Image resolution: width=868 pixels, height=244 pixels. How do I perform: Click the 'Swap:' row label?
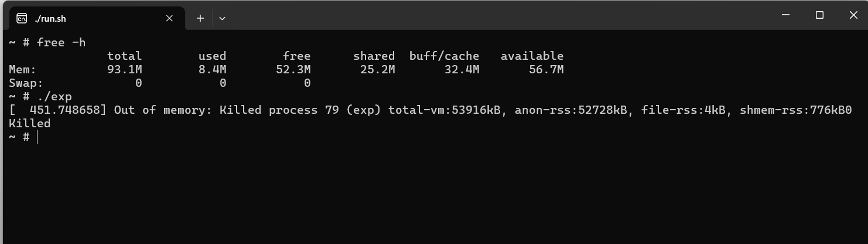(26, 83)
